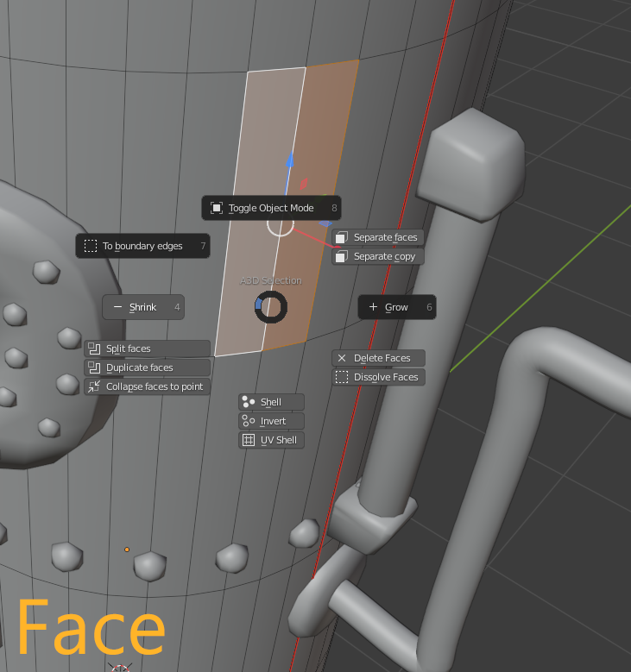Click the dashed square boundary edges icon
Image resolution: width=631 pixels, height=672 pixels.
pos(91,246)
